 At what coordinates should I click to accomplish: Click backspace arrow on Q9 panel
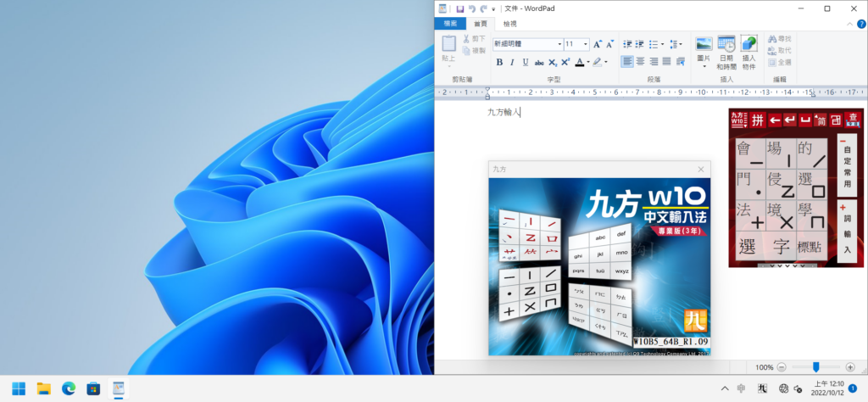[775, 120]
